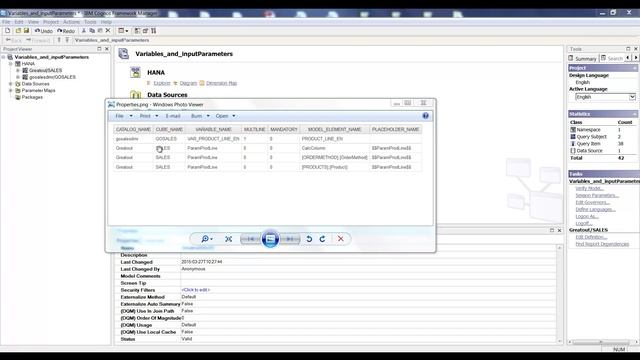
Task: Click the Cut toolbar icon
Action: [84, 31]
